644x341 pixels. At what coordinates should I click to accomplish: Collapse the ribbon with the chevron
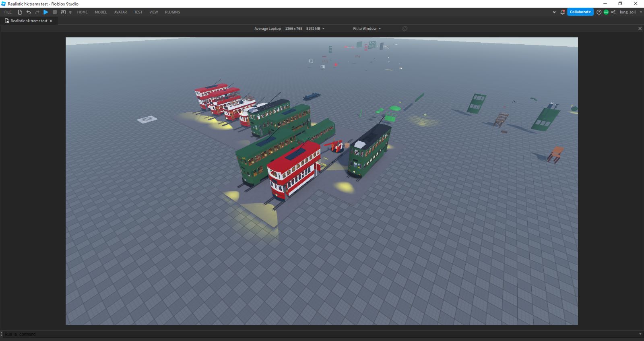pos(554,12)
